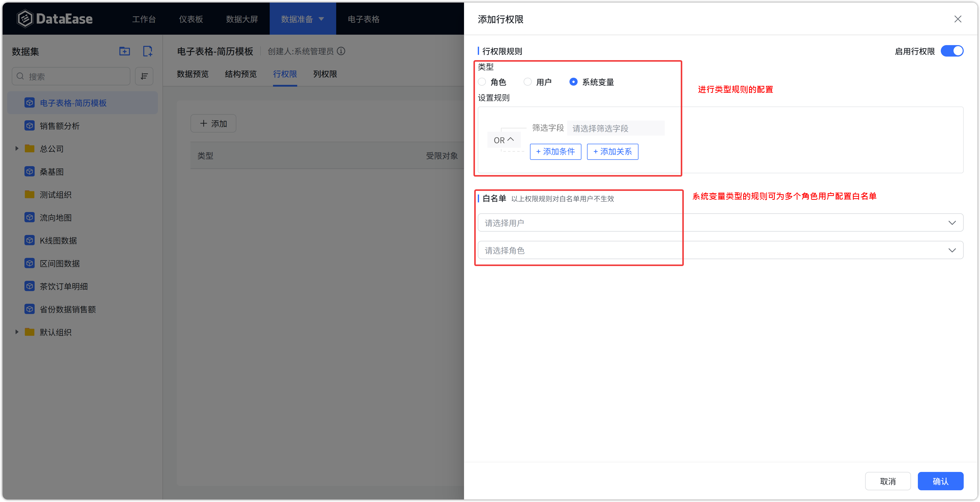980x502 pixels.
Task: Switch to the 列权限 tab
Action: [x=325, y=74]
